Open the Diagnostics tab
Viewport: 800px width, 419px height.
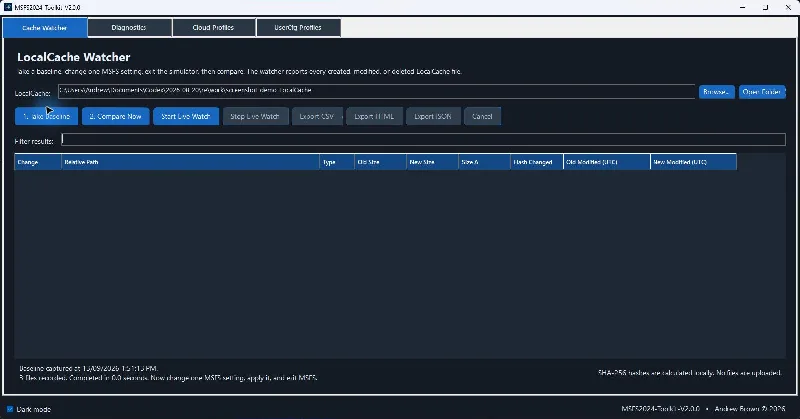(x=129, y=28)
